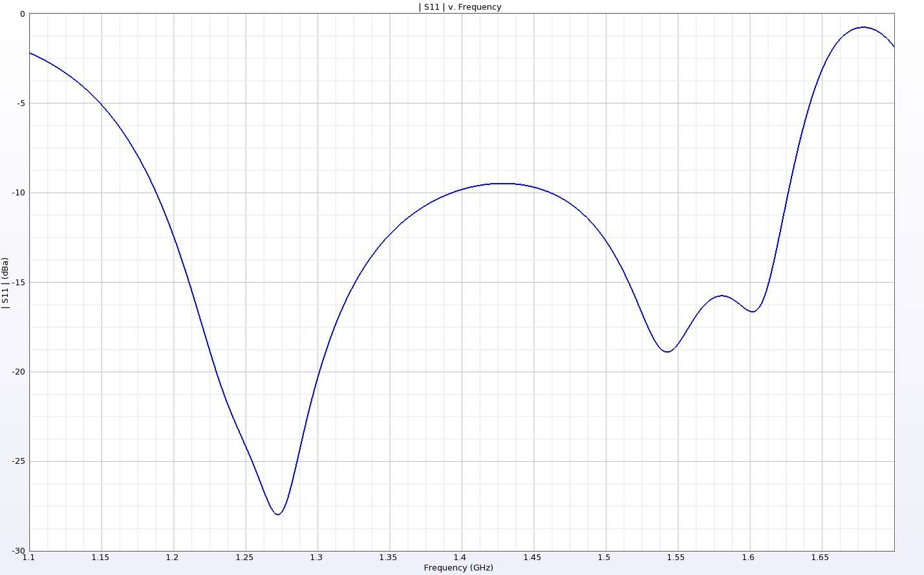Click the '-10' y-axis tick label
924x575 pixels.
(x=19, y=193)
